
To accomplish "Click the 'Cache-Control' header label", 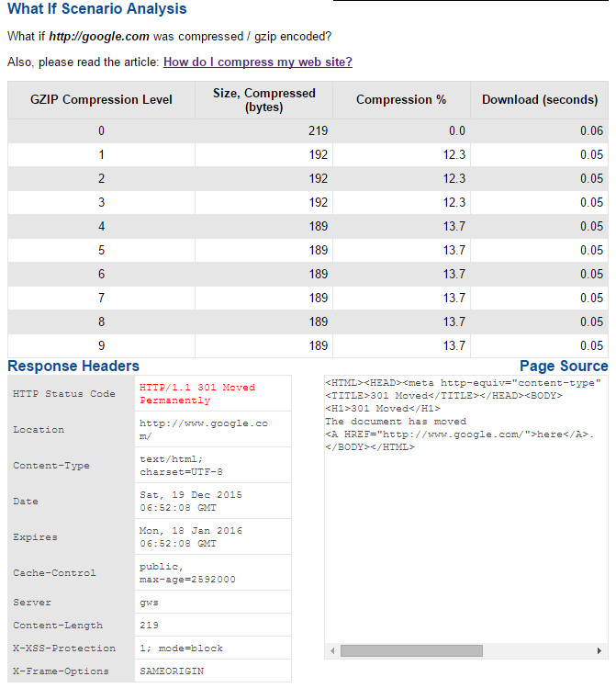I will [x=54, y=573].
